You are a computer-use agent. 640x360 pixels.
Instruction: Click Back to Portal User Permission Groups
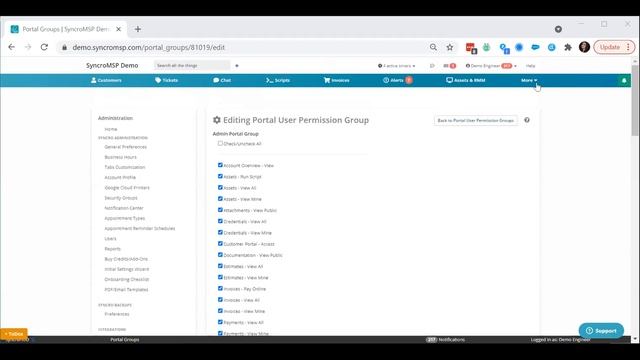tap(476, 120)
